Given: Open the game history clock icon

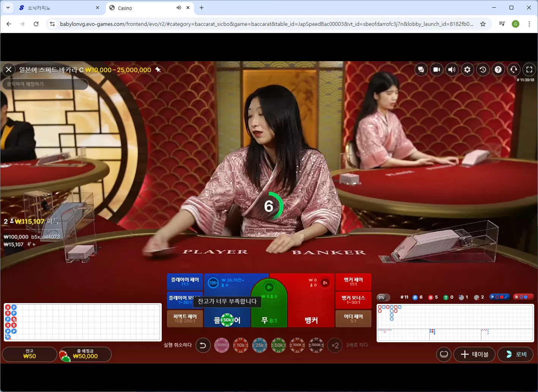Looking at the screenshot, I should (483, 70).
